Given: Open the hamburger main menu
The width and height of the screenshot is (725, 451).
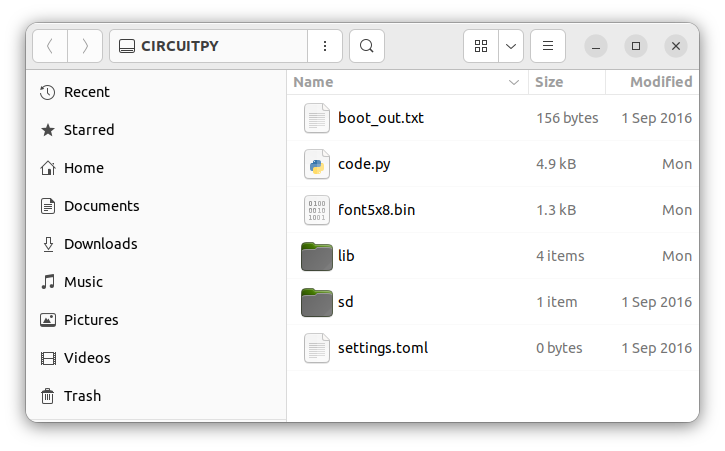Looking at the screenshot, I should [548, 46].
